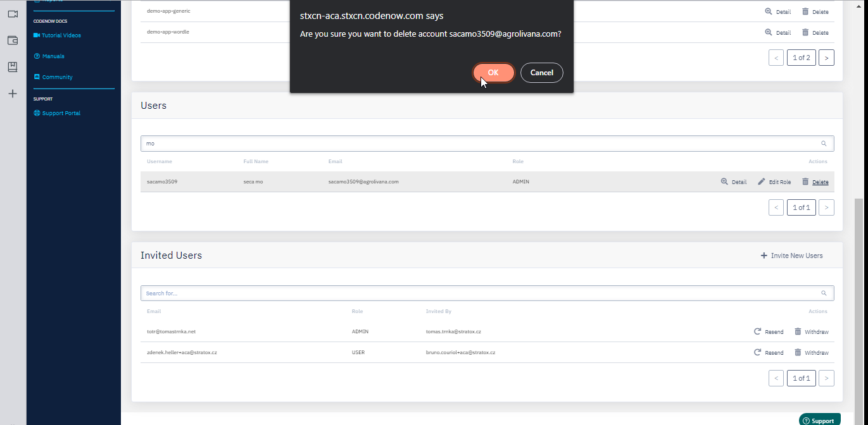View Detail for demo-app-generic
The height and width of the screenshot is (425, 868).
pyautogui.click(x=778, y=11)
